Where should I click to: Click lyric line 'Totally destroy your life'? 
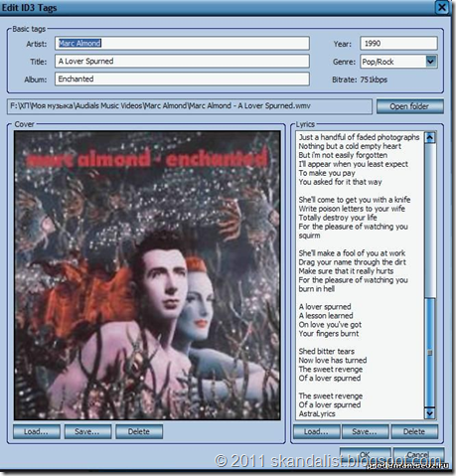338,218
